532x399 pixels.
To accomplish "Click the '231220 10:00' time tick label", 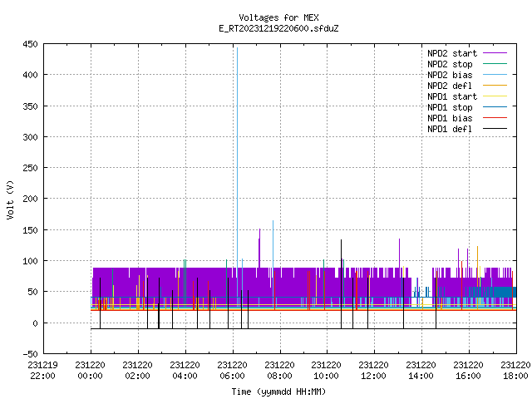I will tap(327, 371).
